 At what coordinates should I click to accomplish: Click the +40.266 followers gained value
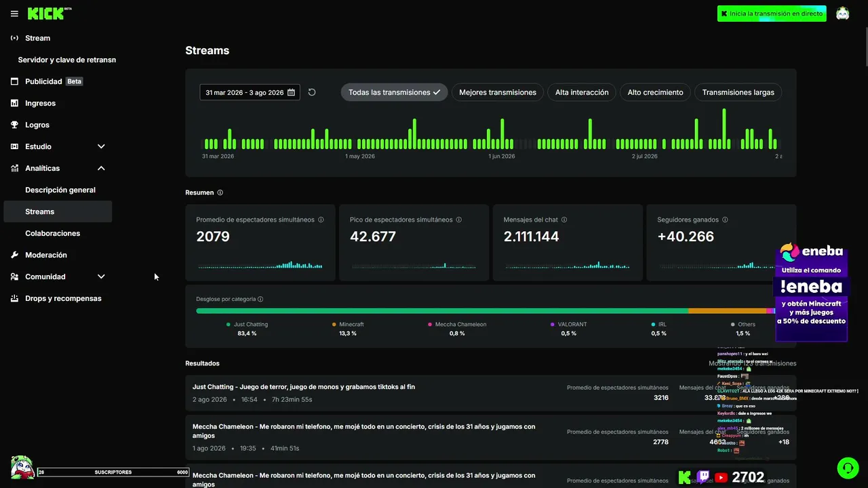(x=686, y=237)
